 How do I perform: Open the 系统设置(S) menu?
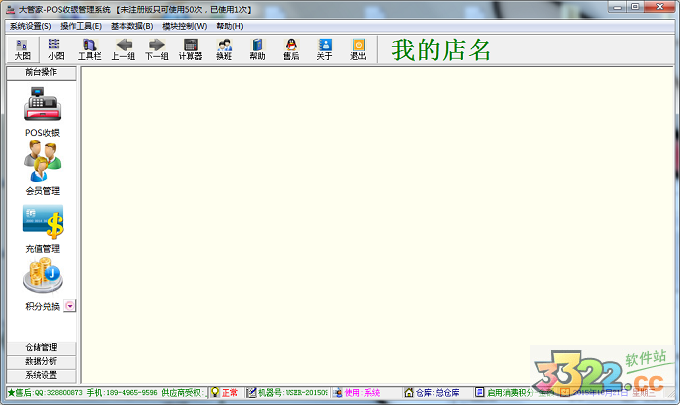(x=30, y=26)
